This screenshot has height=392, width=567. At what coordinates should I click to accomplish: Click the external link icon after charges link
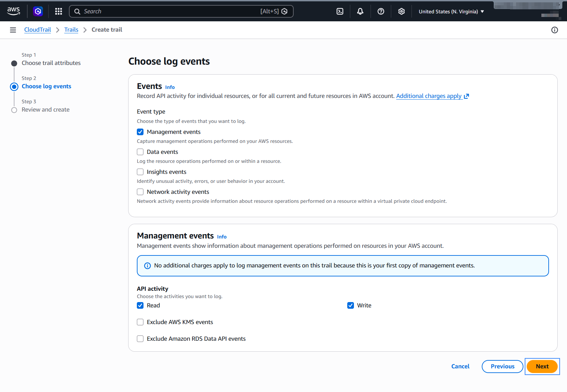466,96
